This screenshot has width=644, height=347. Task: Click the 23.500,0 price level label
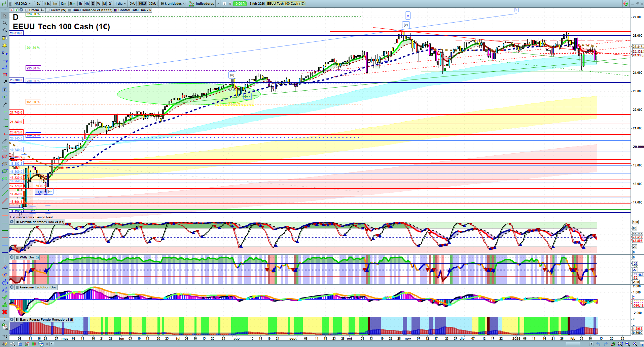(16, 80)
